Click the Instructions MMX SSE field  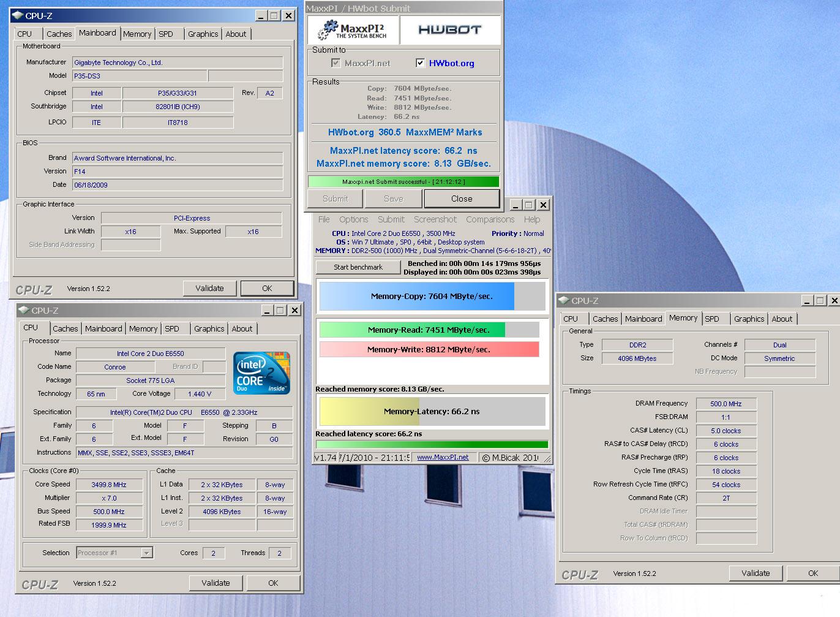tap(184, 453)
